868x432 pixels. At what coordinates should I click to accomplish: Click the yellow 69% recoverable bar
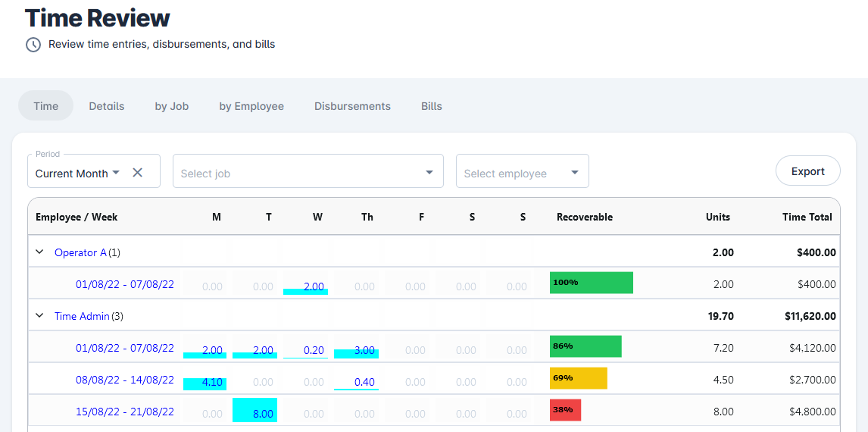[x=578, y=378]
